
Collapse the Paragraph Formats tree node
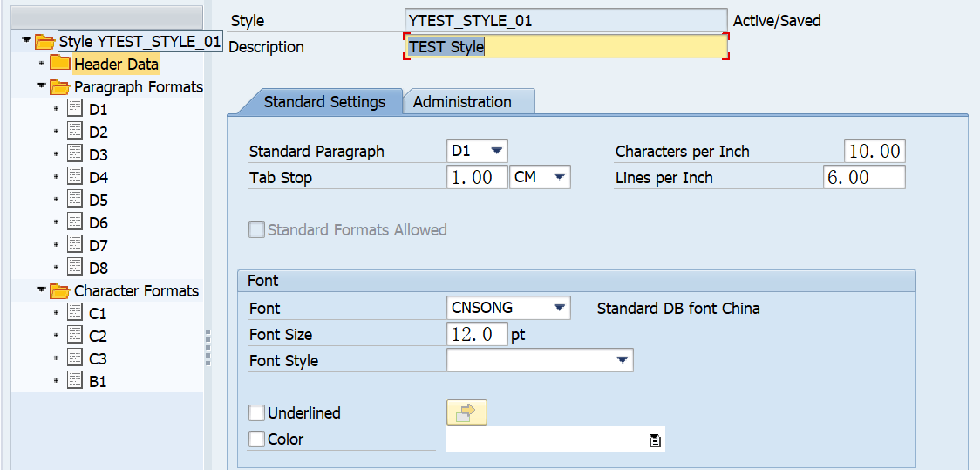[x=40, y=86]
